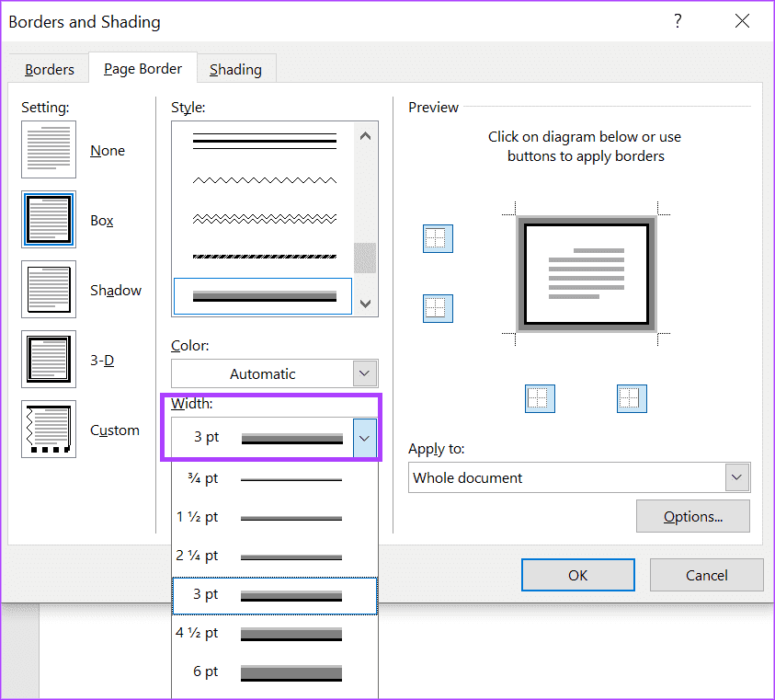Pick the Shadow border setting icon

(x=49, y=290)
